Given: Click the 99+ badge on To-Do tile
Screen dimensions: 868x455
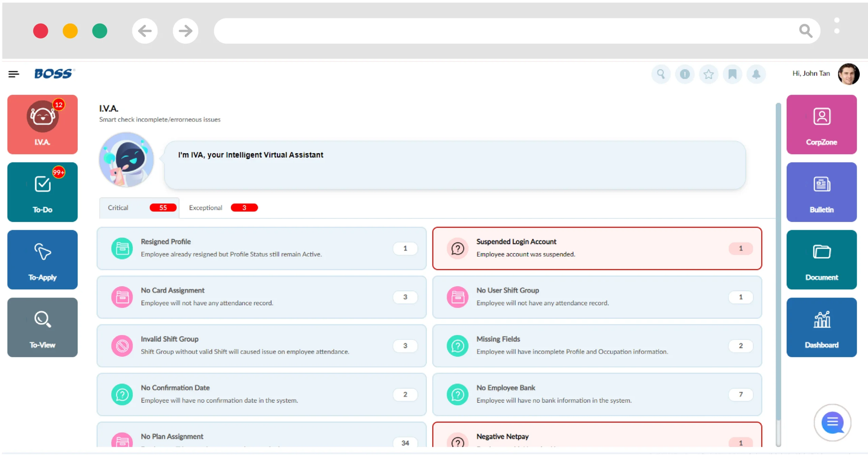Looking at the screenshot, I should click(x=59, y=172).
